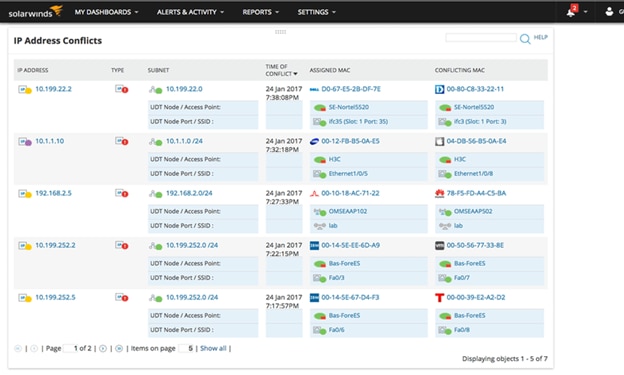Click the search magnifier icon
This screenshot has height=375, width=624.
point(525,39)
